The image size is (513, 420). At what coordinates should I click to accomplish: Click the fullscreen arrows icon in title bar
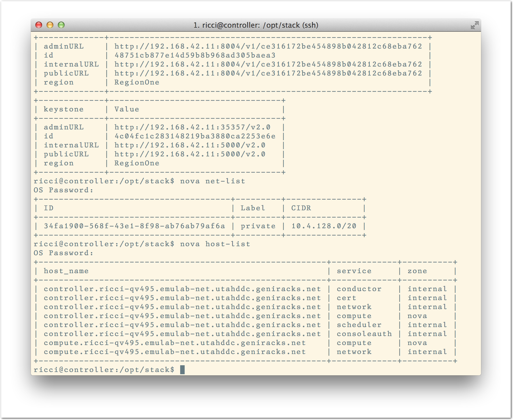475,25
